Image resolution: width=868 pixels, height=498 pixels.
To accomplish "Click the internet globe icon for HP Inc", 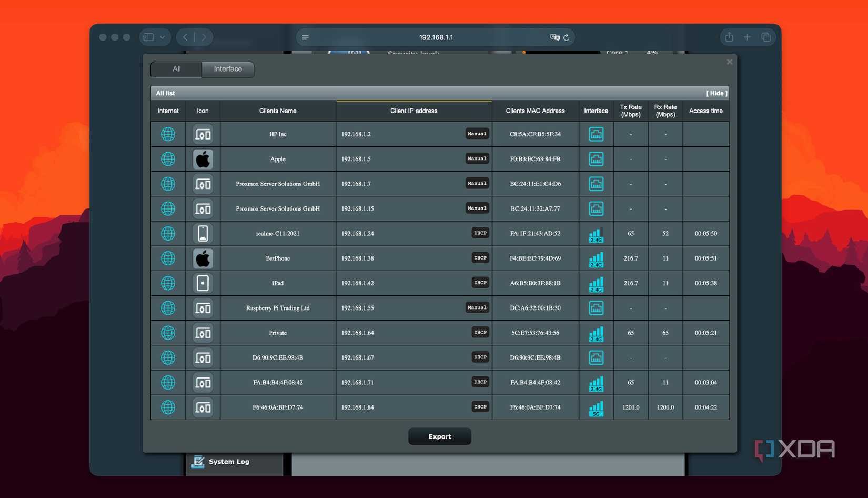I will tap(168, 134).
